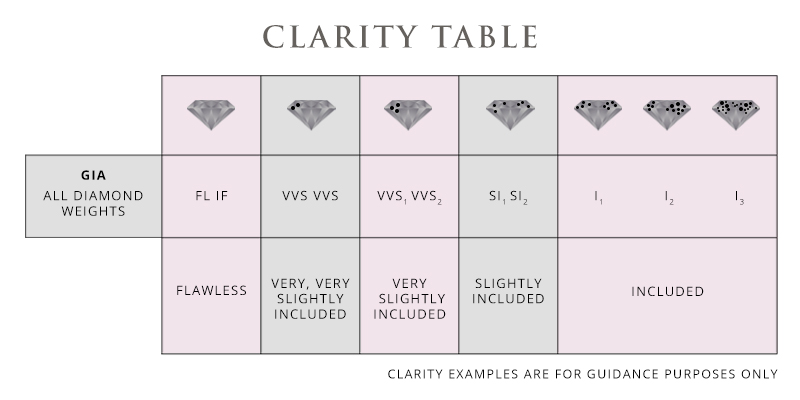
Task: Click the FL IF grade cell
Action: click(x=211, y=196)
